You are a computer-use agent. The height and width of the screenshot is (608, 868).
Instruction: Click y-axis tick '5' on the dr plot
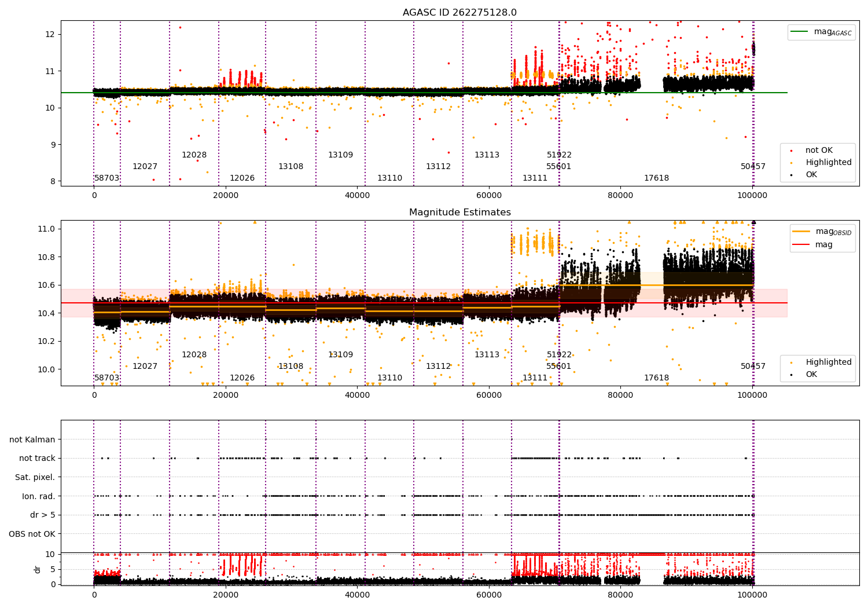point(53,569)
